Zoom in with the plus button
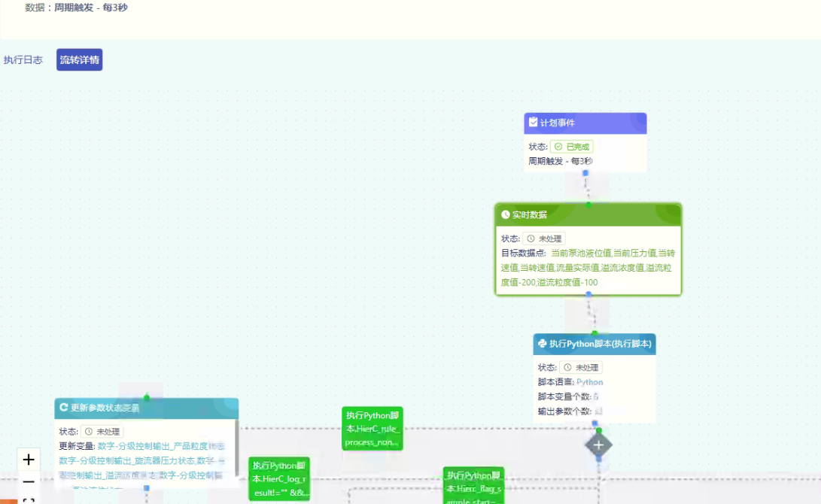The width and height of the screenshot is (821, 504). [29, 460]
